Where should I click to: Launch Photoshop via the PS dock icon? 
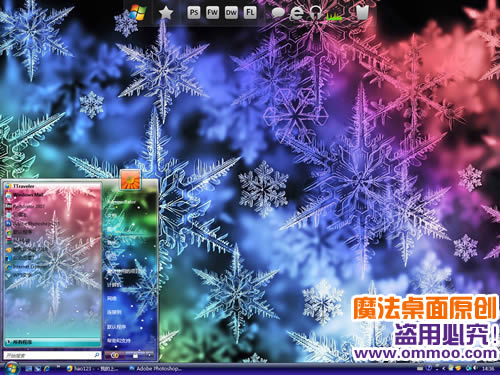coord(194,13)
